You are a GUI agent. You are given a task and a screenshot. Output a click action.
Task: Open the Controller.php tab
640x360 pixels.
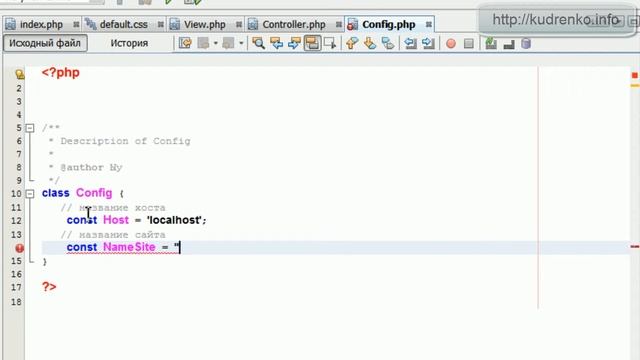294,24
